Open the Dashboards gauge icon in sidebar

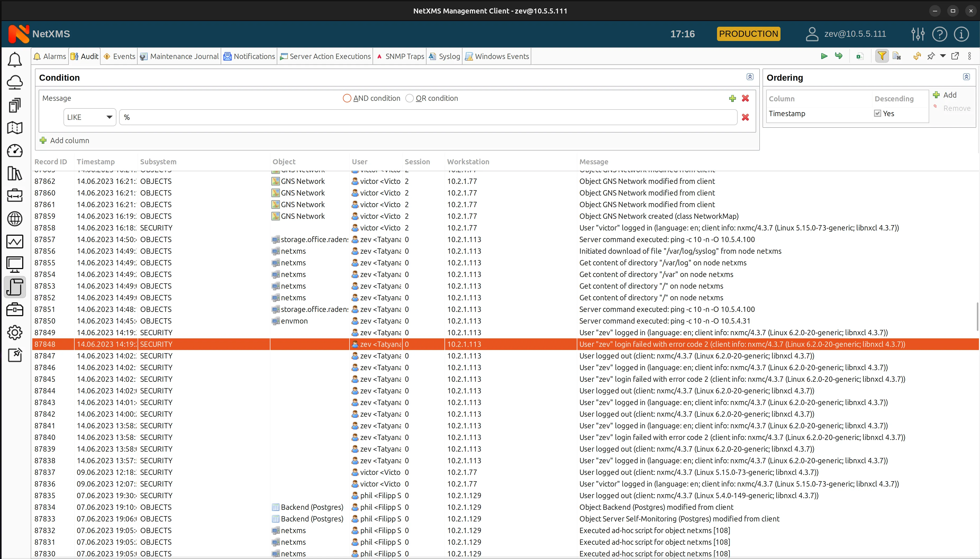pos(15,151)
